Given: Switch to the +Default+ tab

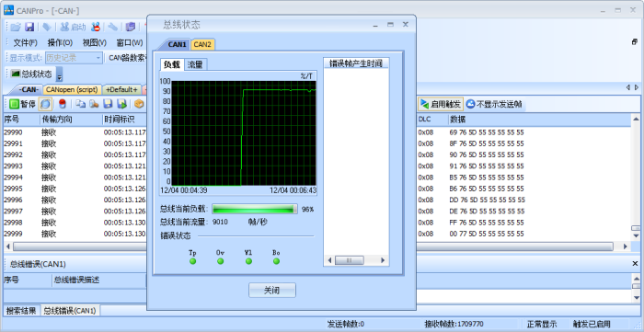Looking at the screenshot, I should [x=121, y=89].
